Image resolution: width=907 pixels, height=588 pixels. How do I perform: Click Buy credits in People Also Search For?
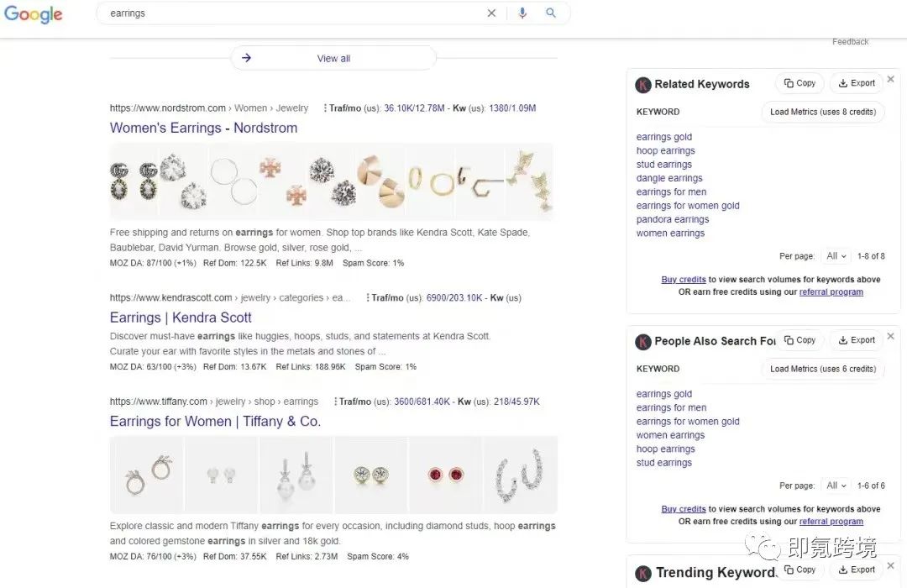click(x=684, y=509)
